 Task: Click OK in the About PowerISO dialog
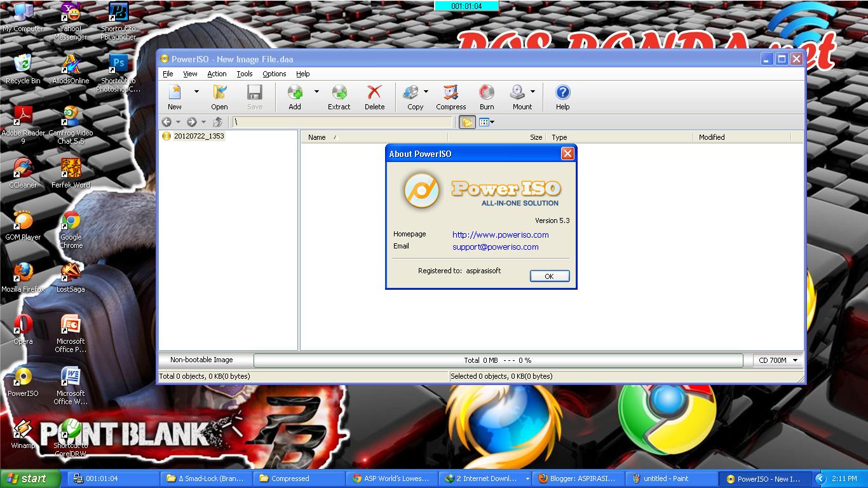(550, 276)
